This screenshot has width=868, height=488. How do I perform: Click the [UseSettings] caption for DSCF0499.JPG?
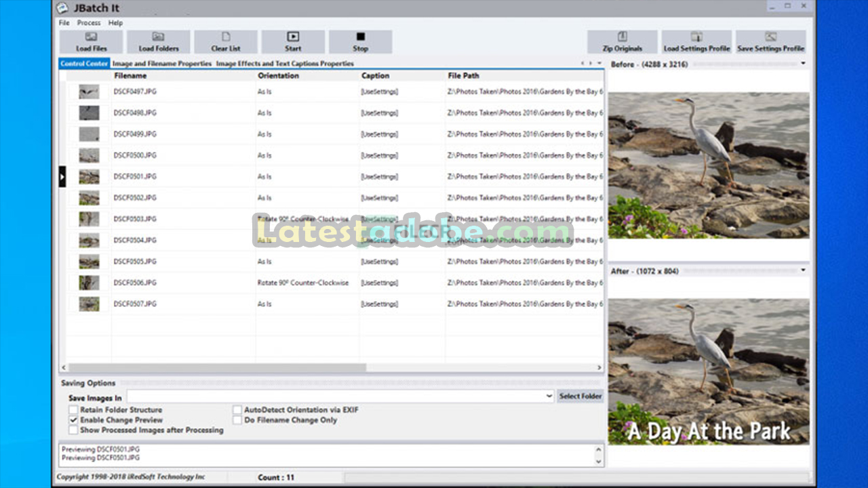click(x=379, y=134)
